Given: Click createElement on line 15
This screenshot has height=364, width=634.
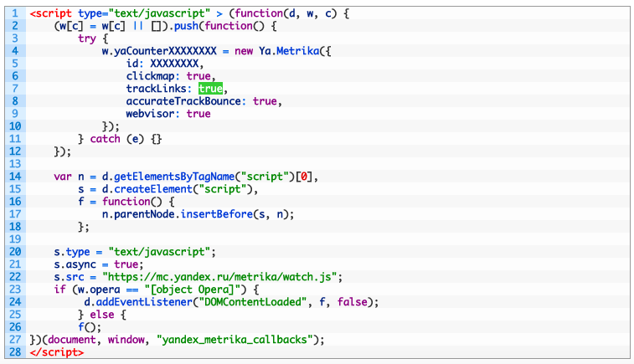Looking at the screenshot, I should 153,189.
